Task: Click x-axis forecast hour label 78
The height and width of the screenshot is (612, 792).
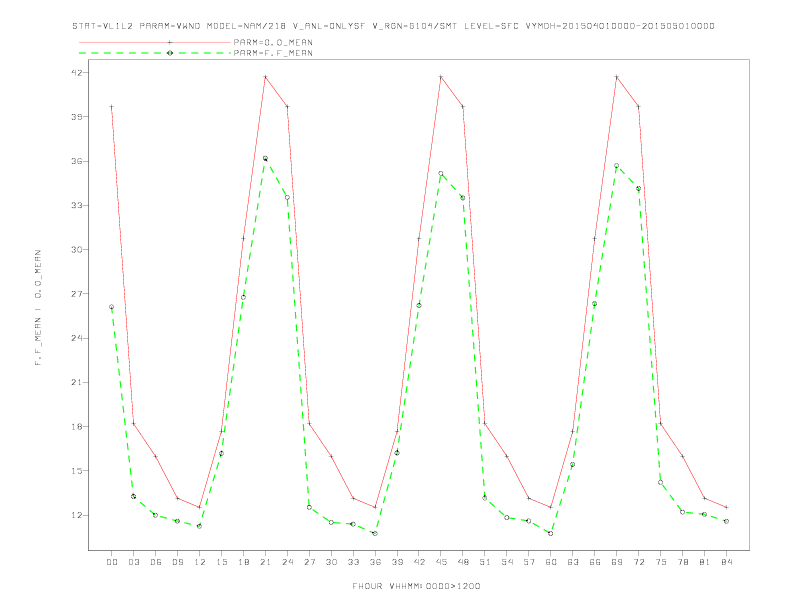Action: [x=683, y=562]
